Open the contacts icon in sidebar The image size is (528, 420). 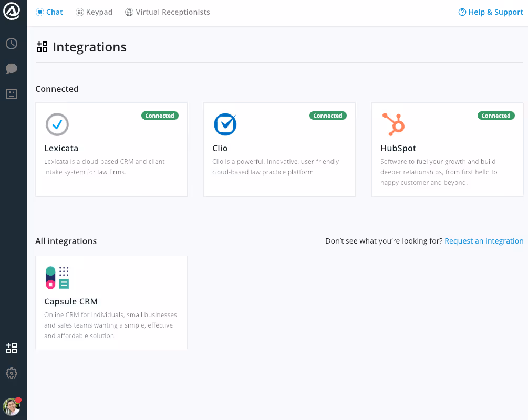(12, 94)
